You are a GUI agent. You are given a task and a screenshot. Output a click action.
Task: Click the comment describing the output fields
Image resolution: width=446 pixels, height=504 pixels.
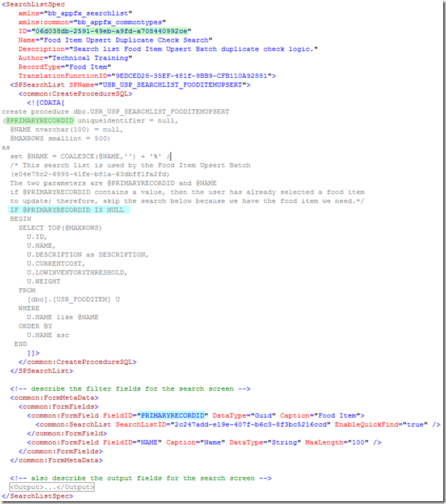(x=141, y=479)
